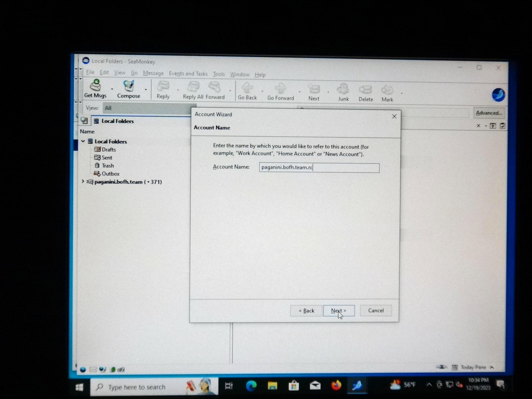The width and height of the screenshot is (532, 399).
Task: Open the Window menu
Action: (x=240, y=74)
